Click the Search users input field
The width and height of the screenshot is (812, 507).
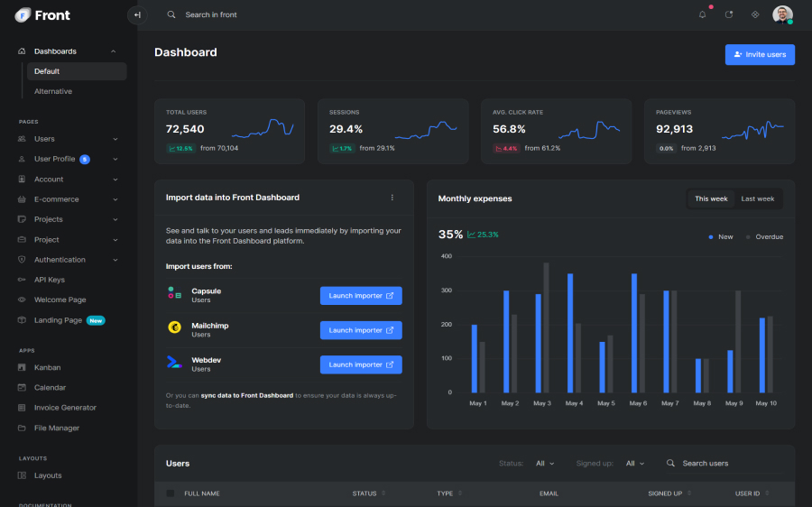[x=722, y=464]
